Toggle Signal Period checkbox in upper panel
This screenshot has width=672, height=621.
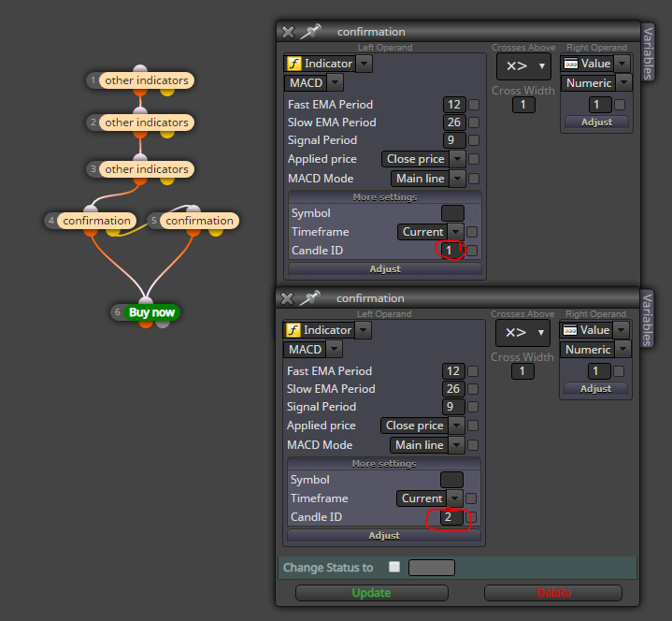click(474, 140)
